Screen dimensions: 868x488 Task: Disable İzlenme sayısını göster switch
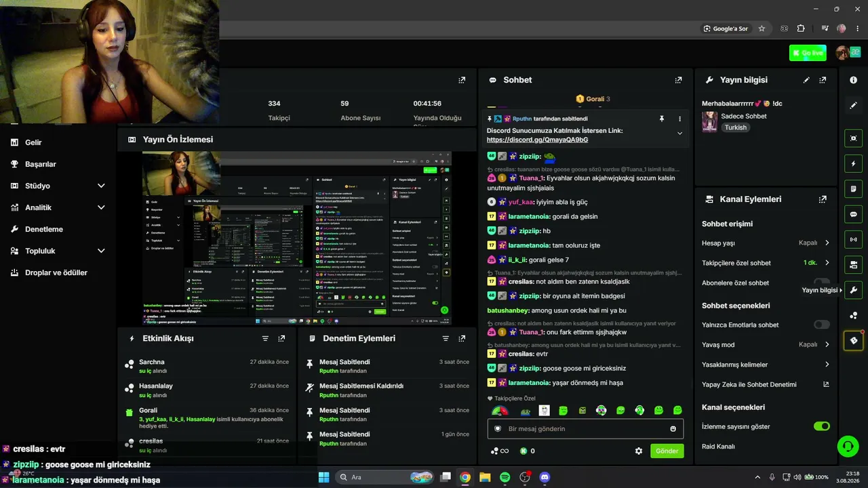click(821, 426)
